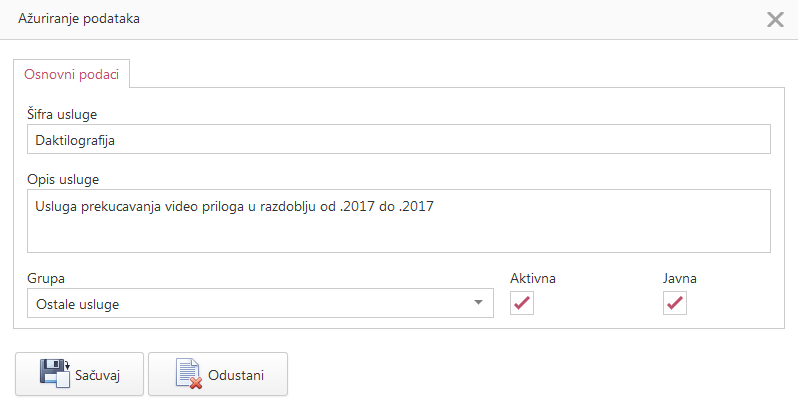This screenshot has width=798, height=413.
Task: Expand the Grupa dropdown arrow
Action: pos(479,303)
